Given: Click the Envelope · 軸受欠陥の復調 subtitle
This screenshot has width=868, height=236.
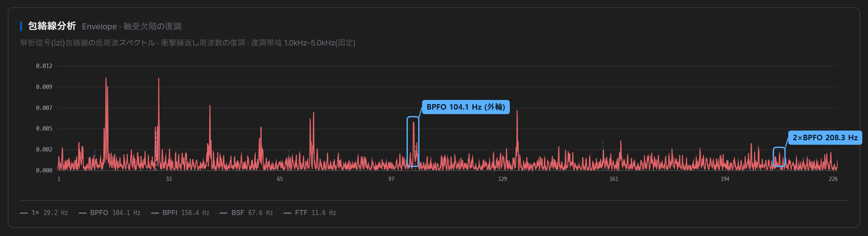Looking at the screenshot, I should click(x=132, y=26).
